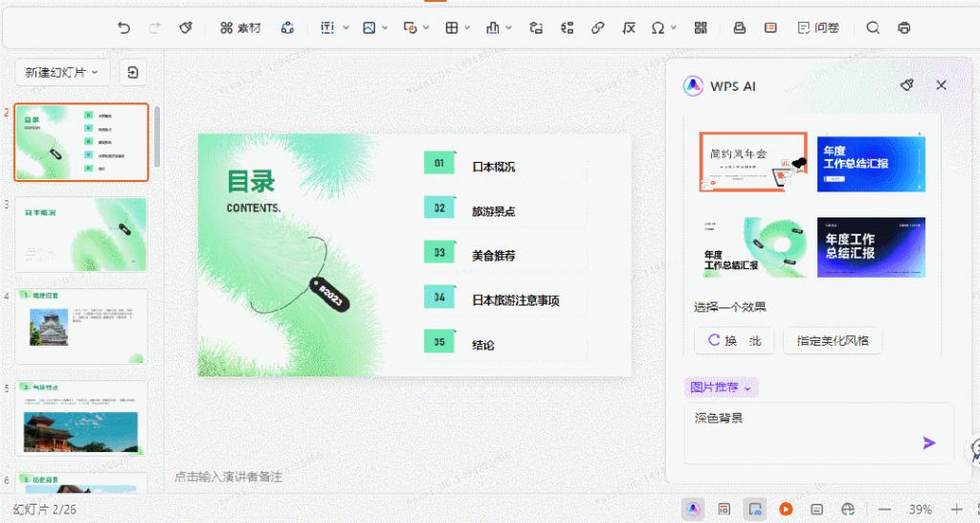The image size is (980, 523).
Task: Click the 指定美化风格 button
Action: point(832,340)
